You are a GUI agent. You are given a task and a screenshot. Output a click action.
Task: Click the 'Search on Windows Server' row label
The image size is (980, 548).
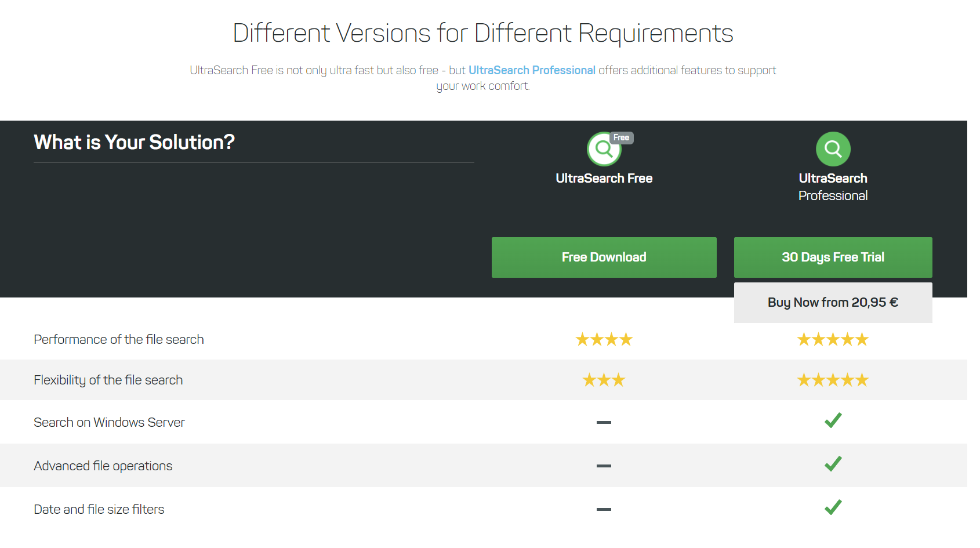click(109, 422)
